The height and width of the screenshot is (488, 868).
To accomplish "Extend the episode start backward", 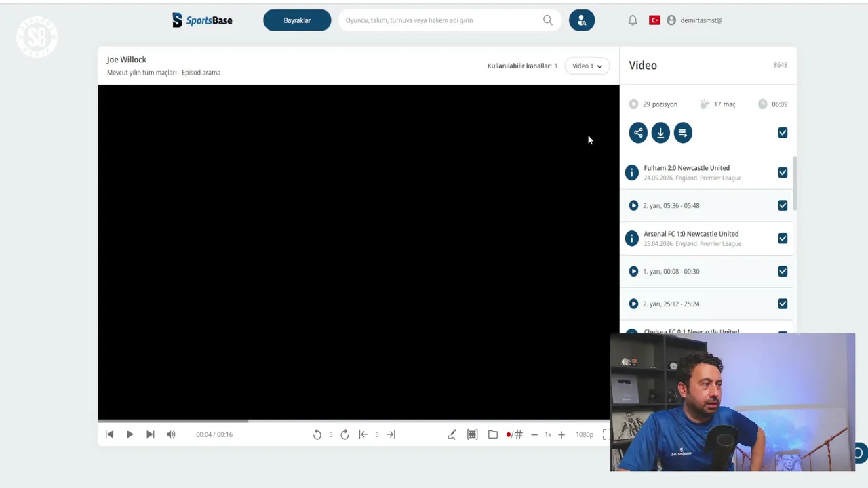I will tap(363, 434).
